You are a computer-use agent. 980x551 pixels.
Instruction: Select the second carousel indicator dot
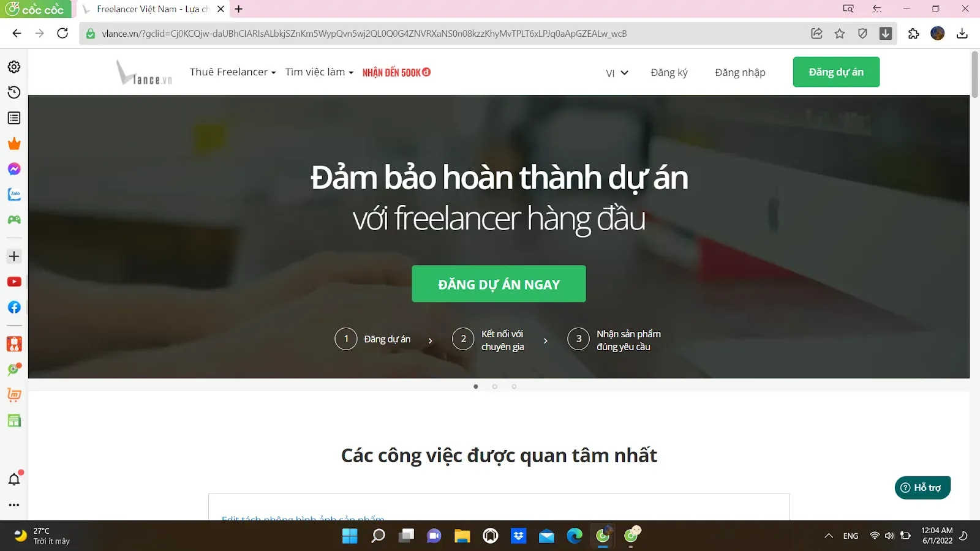tap(495, 386)
